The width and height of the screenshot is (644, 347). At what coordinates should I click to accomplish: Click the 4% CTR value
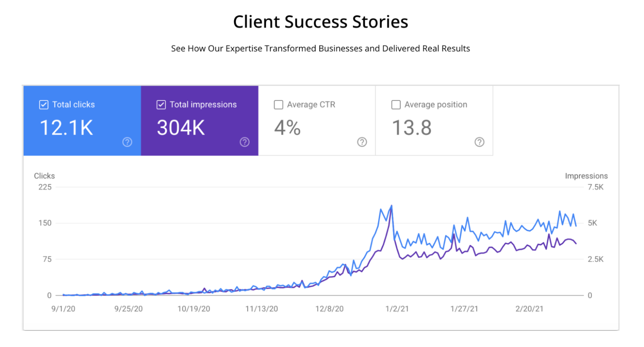(x=287, y=128)
